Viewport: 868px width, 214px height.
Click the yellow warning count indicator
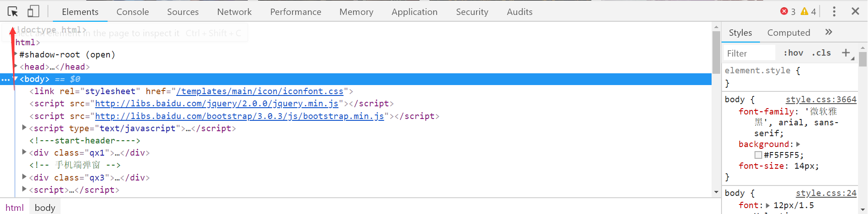tap(808, 11)
